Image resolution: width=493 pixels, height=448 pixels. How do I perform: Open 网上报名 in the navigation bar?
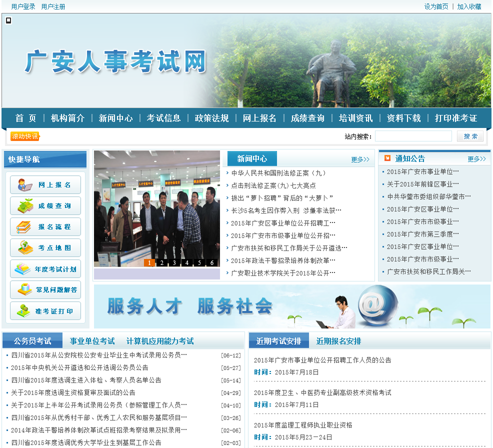click(259, 118)
